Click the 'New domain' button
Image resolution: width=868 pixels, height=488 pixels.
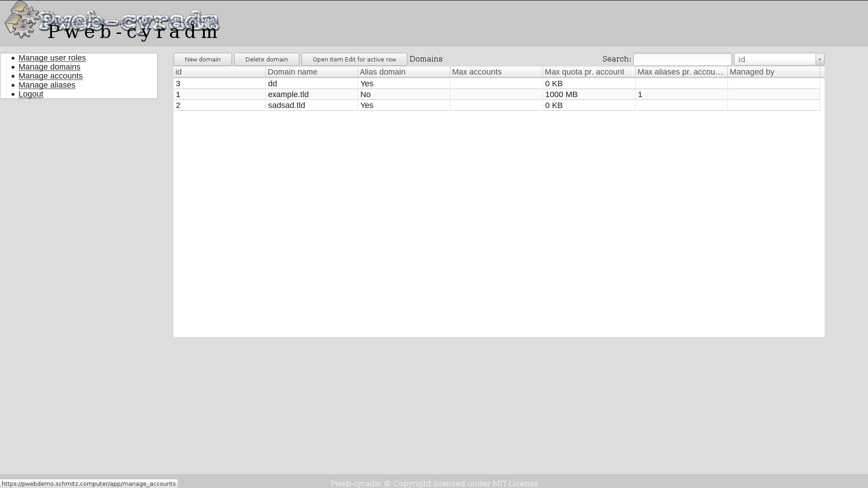click(x=203, y=59)
